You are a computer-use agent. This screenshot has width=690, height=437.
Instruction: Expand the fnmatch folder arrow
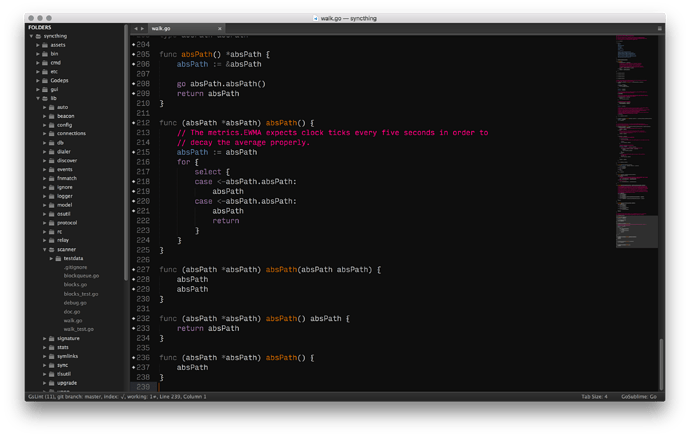coord(44,178)
